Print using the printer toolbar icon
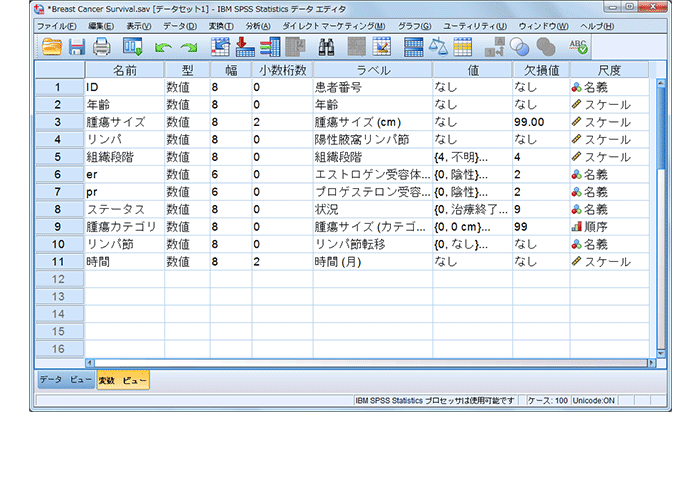 click(x=101, y=47)
